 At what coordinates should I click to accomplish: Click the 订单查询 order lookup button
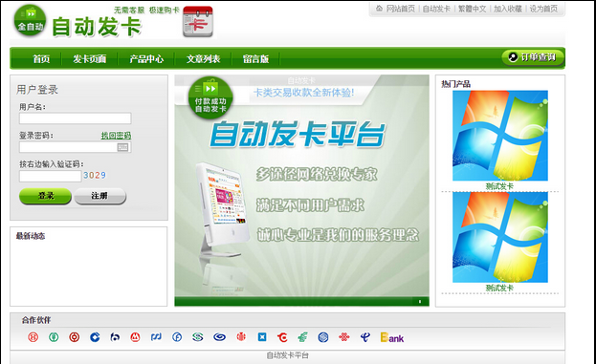[x=533, y=57]
